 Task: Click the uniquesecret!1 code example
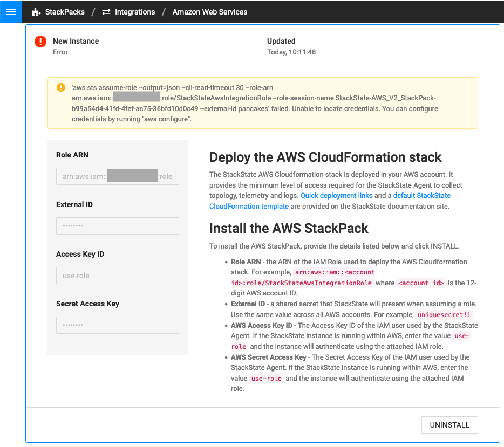(x=444, y=315)
